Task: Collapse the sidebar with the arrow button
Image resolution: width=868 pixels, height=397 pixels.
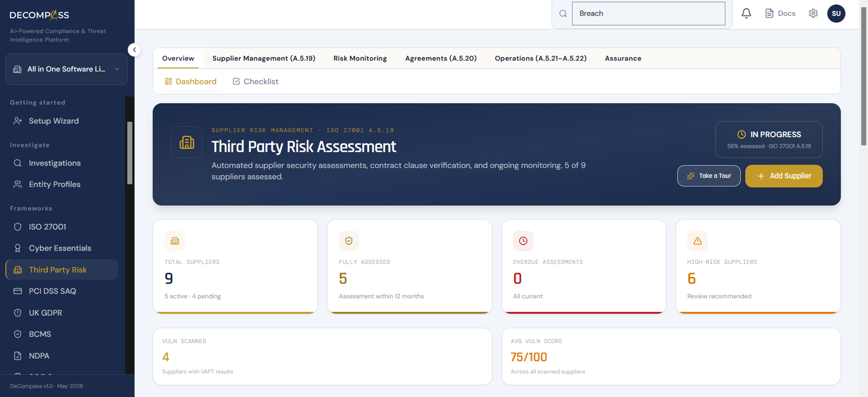Action: click(135, 50)
